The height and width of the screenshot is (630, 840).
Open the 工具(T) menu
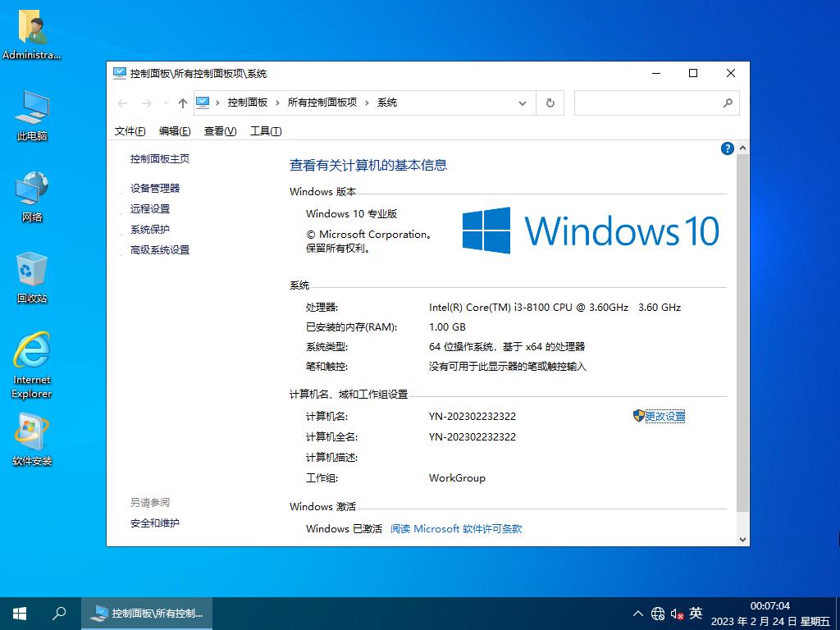coord(265,131)
